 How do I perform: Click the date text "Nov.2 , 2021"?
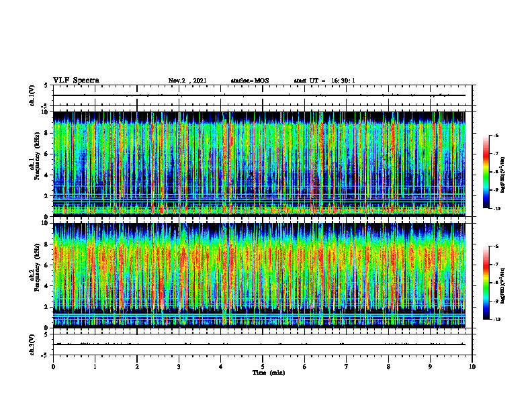[x=187, y=81]
